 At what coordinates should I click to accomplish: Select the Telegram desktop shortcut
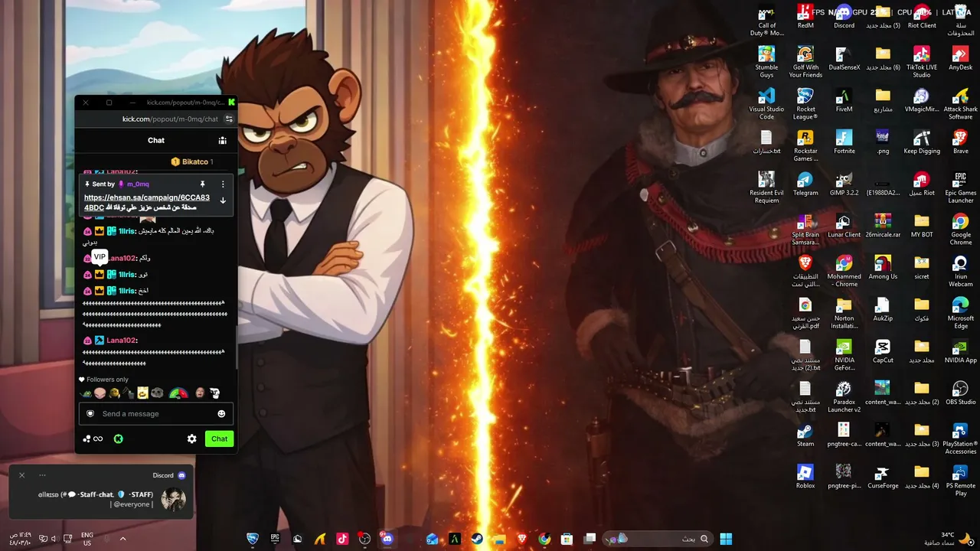805,185
